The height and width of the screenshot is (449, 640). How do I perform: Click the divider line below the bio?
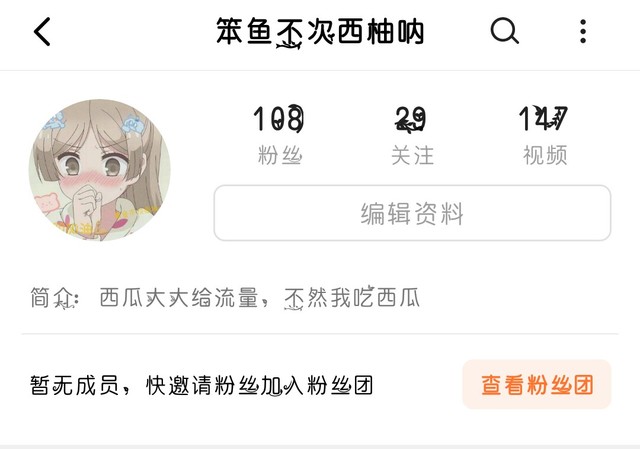[320, 333]
